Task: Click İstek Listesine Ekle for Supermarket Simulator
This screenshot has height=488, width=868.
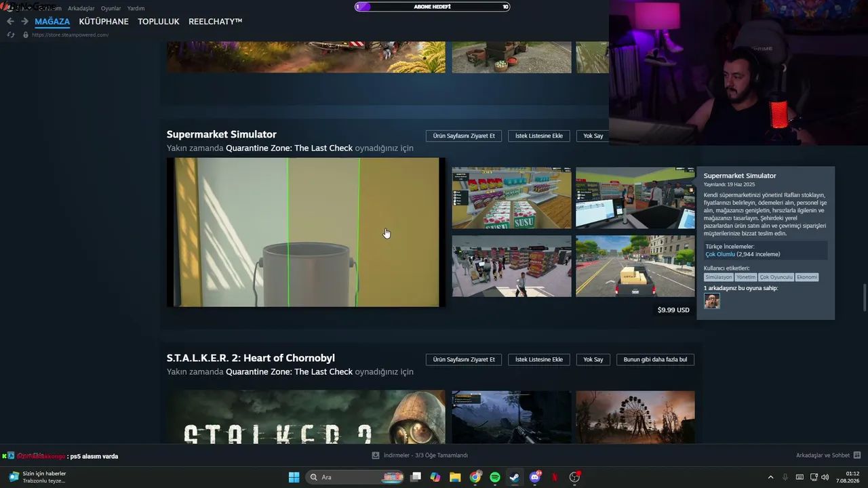Action: tap(539, 136)
